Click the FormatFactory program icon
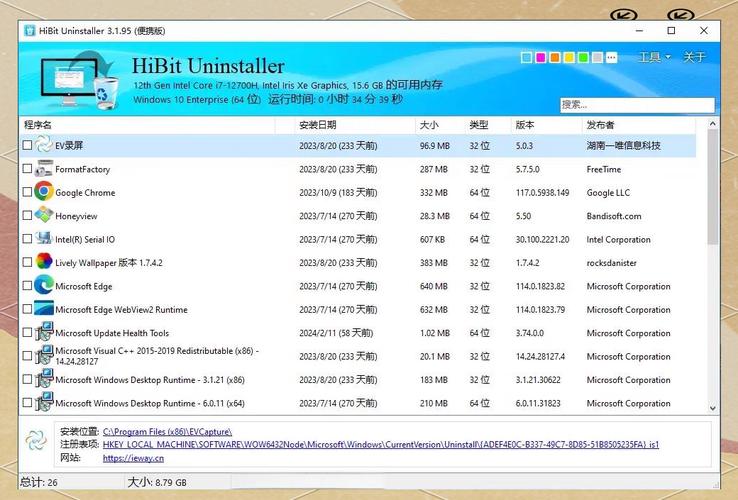The image size is (738, 500). click(x=44, y=168)
